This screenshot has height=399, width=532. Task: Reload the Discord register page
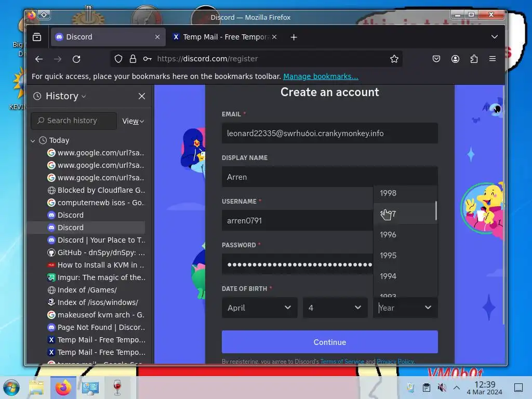(76, 59)
